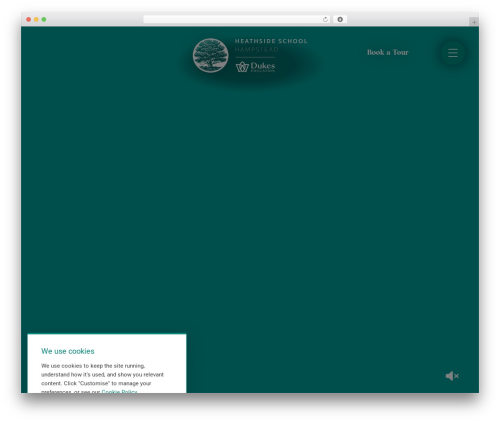The width and height of the screenshot is (500, 423).
Task: Maximize the window with green button
Action: 44,19
